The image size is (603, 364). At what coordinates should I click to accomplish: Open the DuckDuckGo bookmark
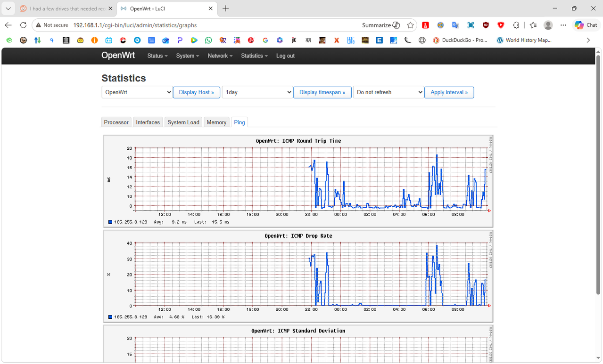(x=460, y=40)
